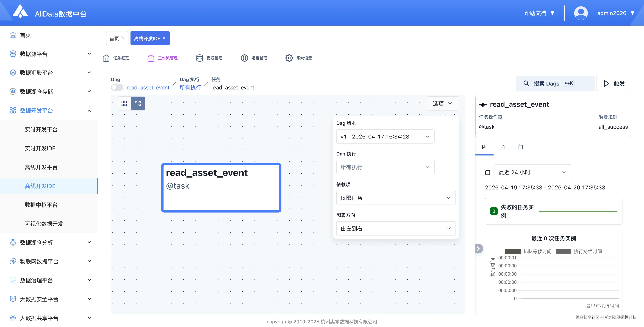Open the 所有执行 breadcrumb link
This screenshot has width=644, height=327.
[190, 88]
